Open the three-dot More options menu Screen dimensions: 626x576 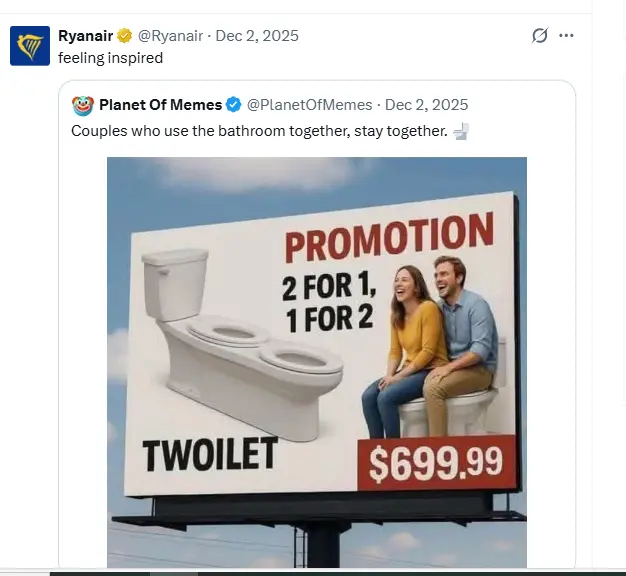coord(567,36)
